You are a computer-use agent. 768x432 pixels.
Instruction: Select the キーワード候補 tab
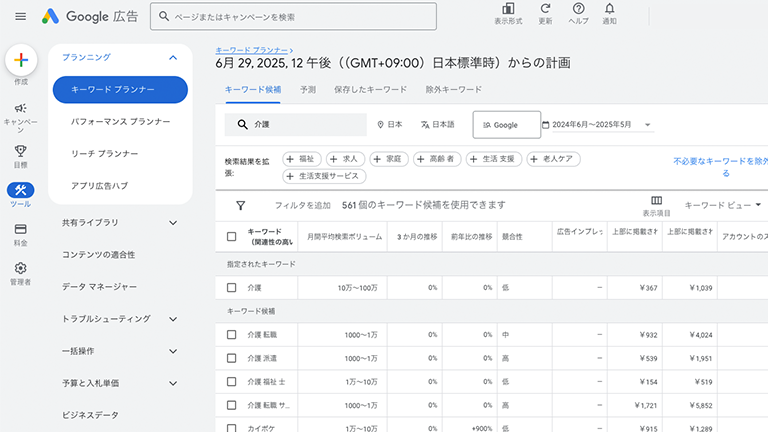253,90
